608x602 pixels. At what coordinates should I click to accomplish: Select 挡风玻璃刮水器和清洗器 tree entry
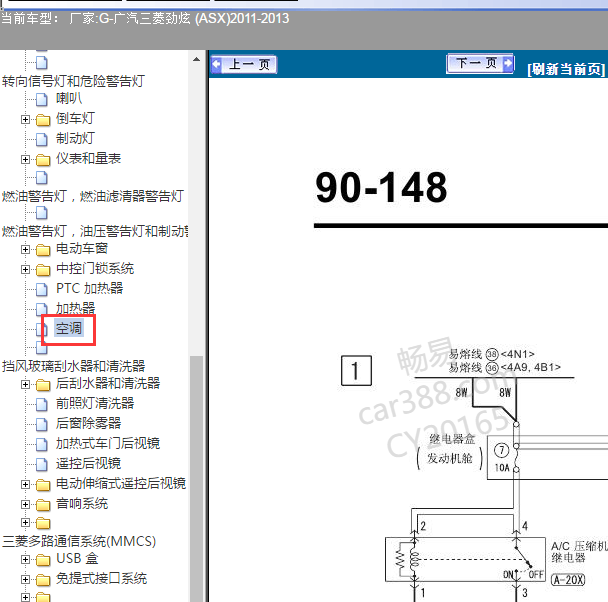(x=73, y=366)
